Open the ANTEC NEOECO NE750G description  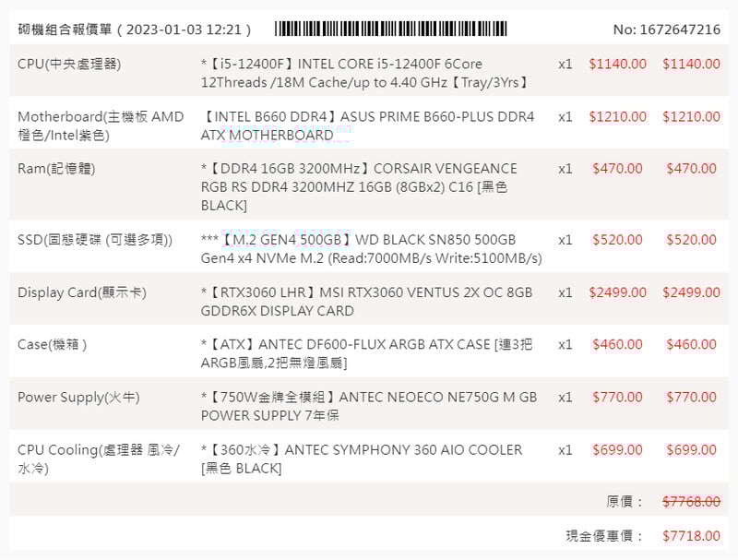[369, 406]
